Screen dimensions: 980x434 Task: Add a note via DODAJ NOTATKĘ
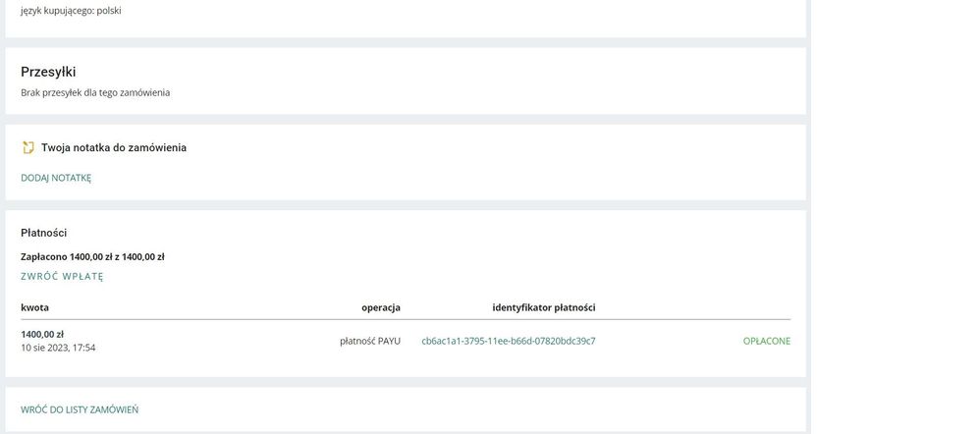click(56, 179)
